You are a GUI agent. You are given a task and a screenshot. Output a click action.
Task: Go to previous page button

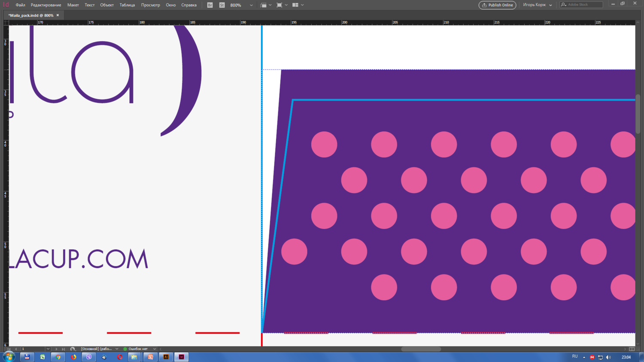(x=16, y=349)
